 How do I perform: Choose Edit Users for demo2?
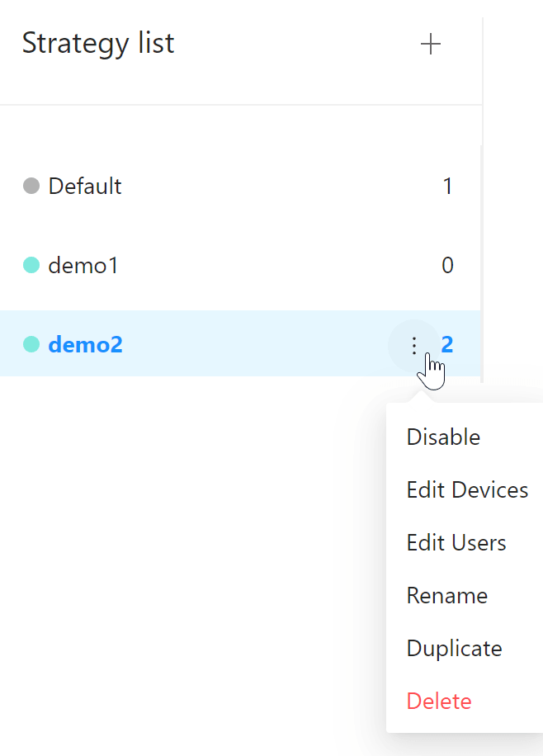(x=456, y=542)
